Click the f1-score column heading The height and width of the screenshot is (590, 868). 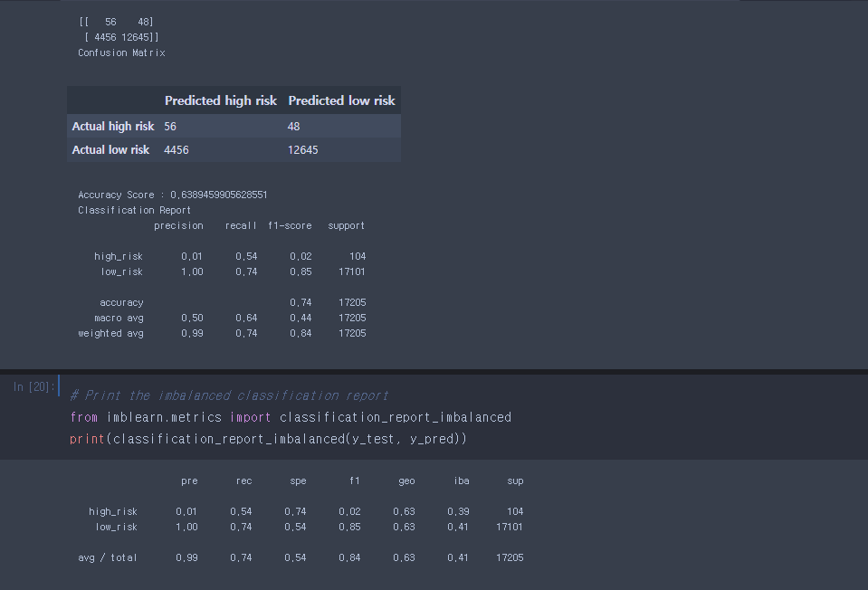pos(290,226)
